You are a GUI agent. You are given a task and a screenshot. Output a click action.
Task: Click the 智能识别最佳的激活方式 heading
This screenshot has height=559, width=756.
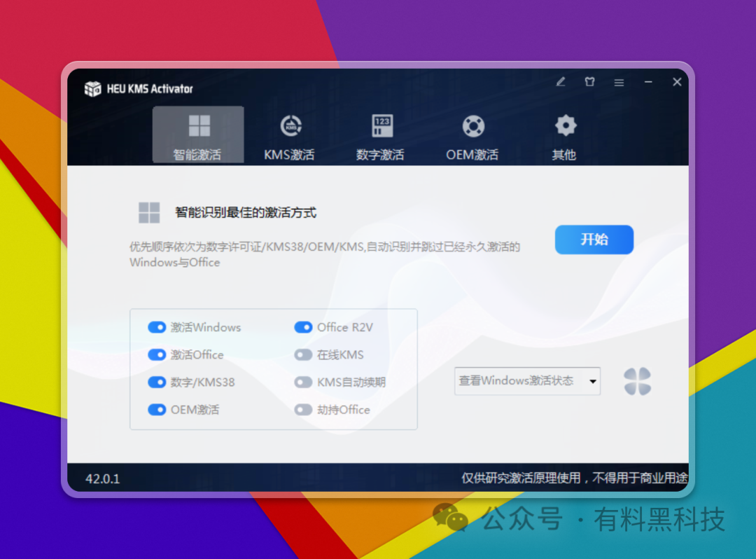[x=246, y=212]
